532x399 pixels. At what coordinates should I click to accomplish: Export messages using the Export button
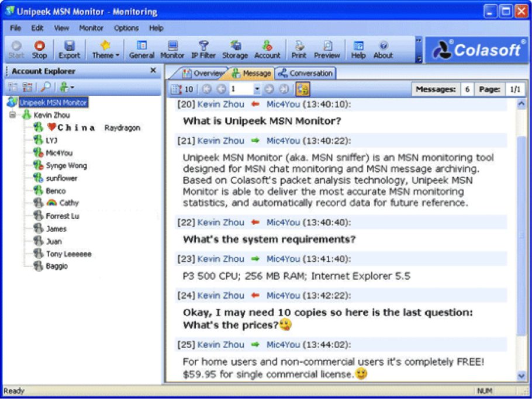(x=69, y=50)
